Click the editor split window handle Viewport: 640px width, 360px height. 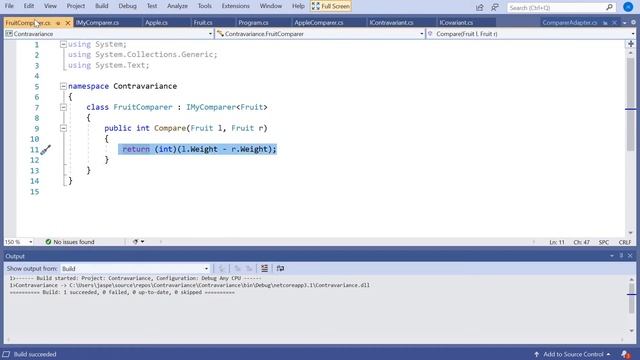click(x=631, y=44)
